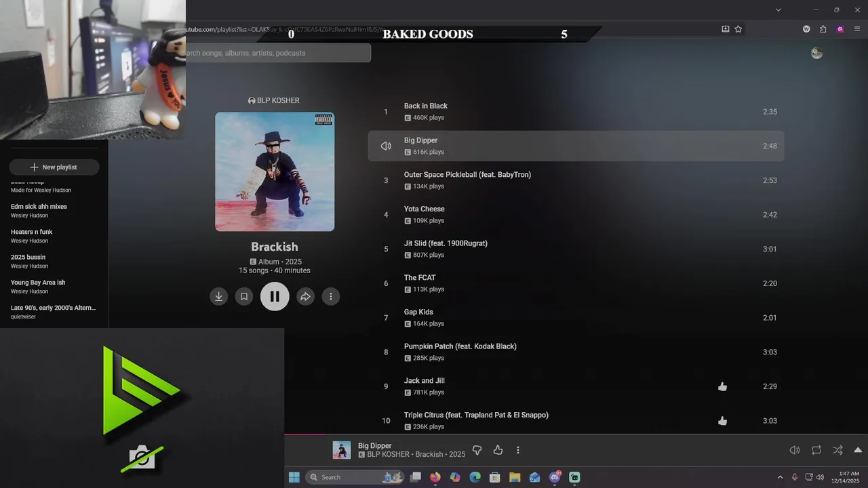The height and width of the screenshot is (488, 868).
Task: Download the Brackish album
Action: pyautogui.click(x=218, y=296)
